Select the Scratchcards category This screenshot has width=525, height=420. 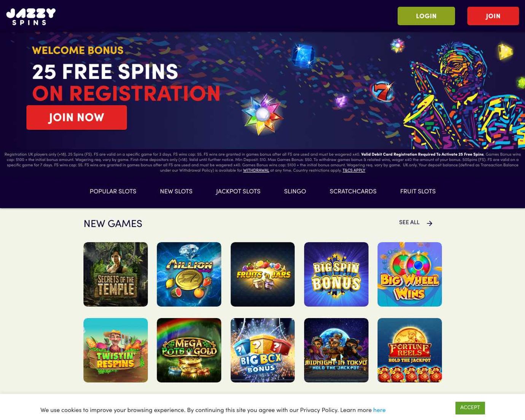tap(353, 191)
